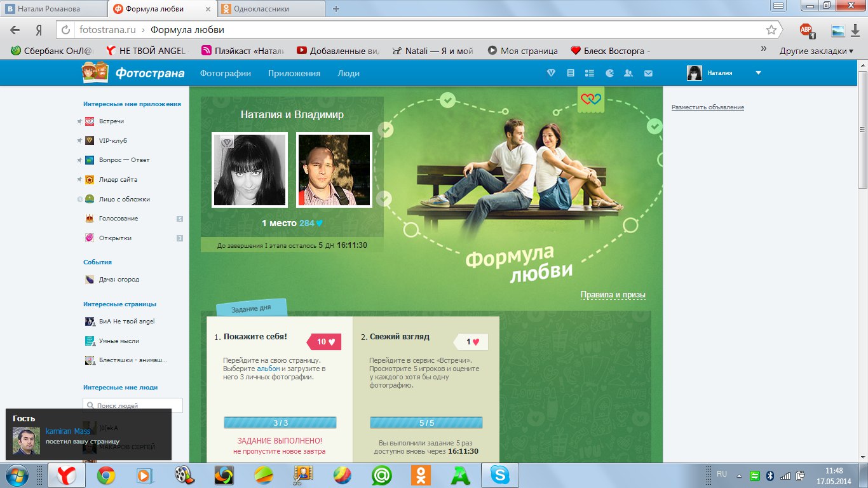Click the Windows Start button
The height and width of the screenshot is (488, 868).
[x=17, y=475]
